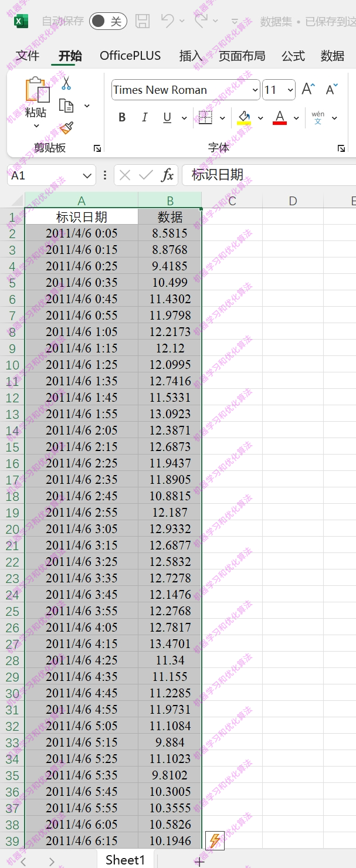Image resolution: width=356 pixels, height=868 pixels.
Task: Open the fill color dropdown arrow
Action: point(260,118)
